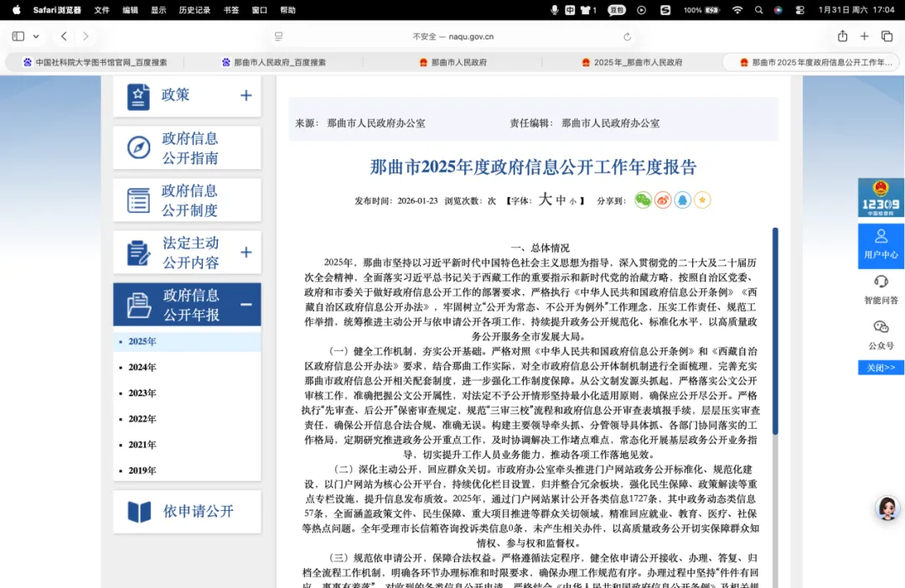Switch to 那曲市人民政府 tab
Screen dimensions: 905x588
click(453, 62)
